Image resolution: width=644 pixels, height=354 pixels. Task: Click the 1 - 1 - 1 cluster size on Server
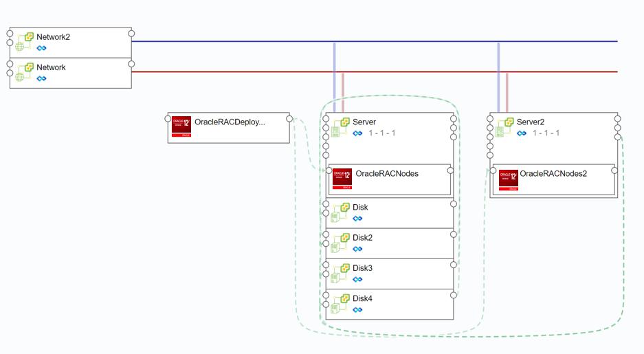[381, 133]
